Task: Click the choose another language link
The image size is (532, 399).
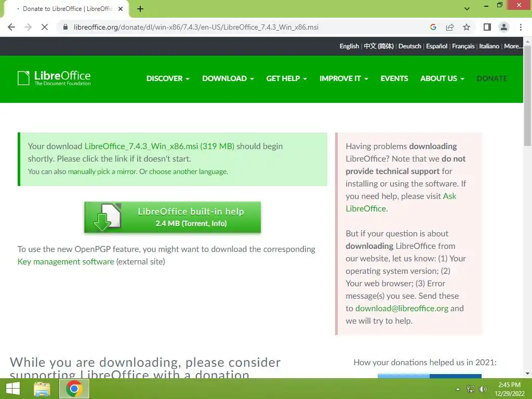Action: click(188, 171)
